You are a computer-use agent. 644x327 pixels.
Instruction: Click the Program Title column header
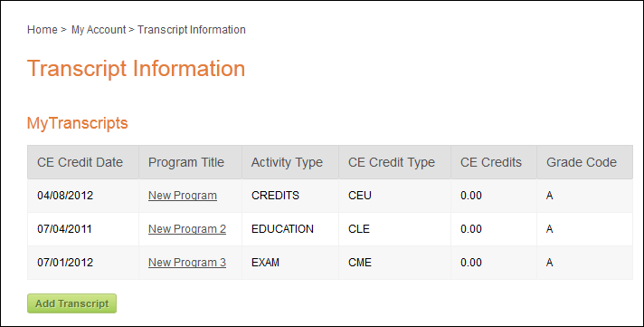click(x=190, y=162)
